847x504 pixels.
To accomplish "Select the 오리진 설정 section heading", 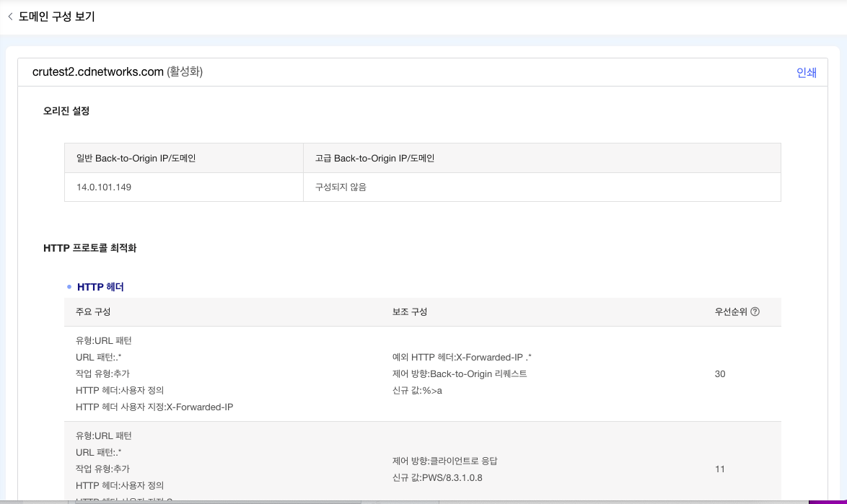I will tap(66, 111).
